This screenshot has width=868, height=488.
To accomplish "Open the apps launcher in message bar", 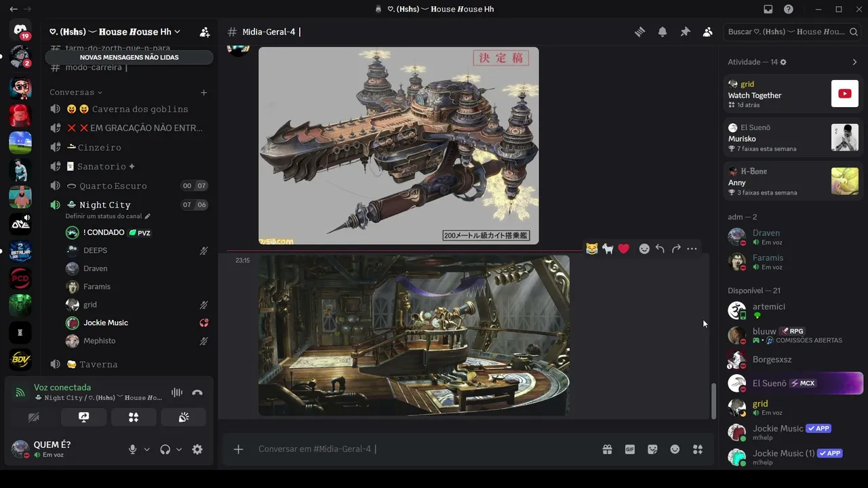I will (698, 449).
